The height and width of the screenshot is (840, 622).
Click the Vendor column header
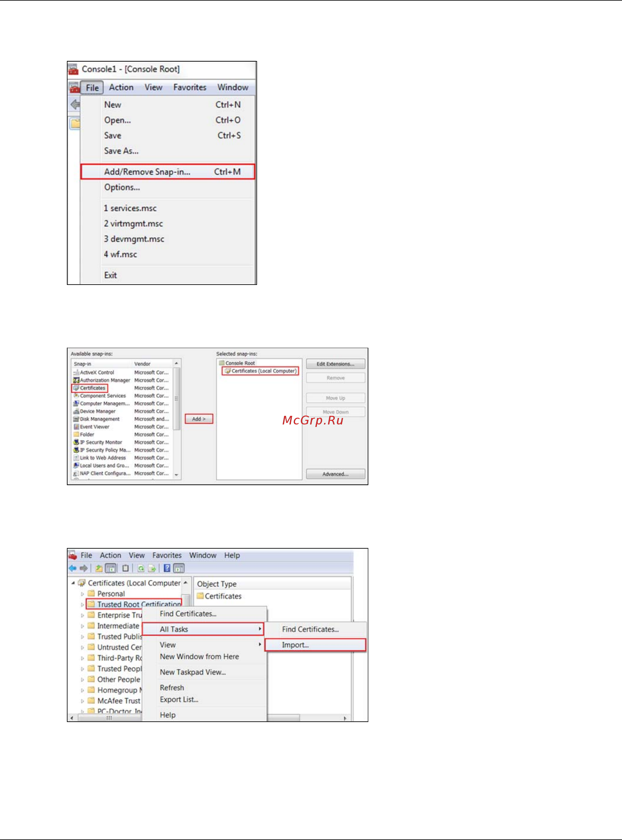pos(142,364)
